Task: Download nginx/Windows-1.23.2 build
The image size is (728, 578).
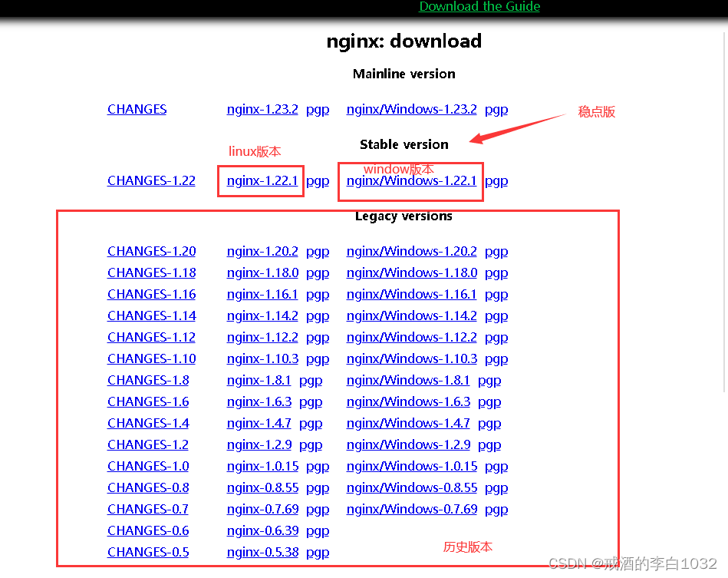Action: click(411, 109)
